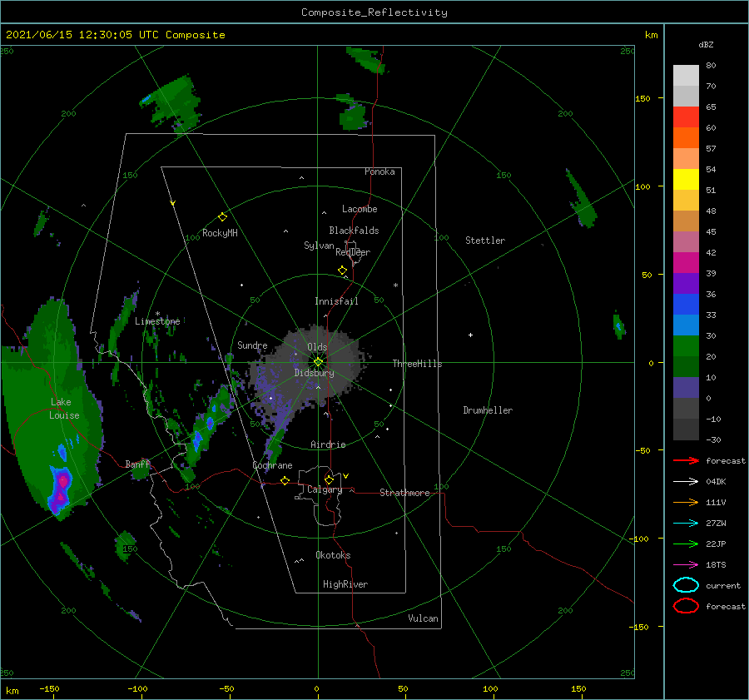Click the Composite_Reflectivity title text

point(374,12)
